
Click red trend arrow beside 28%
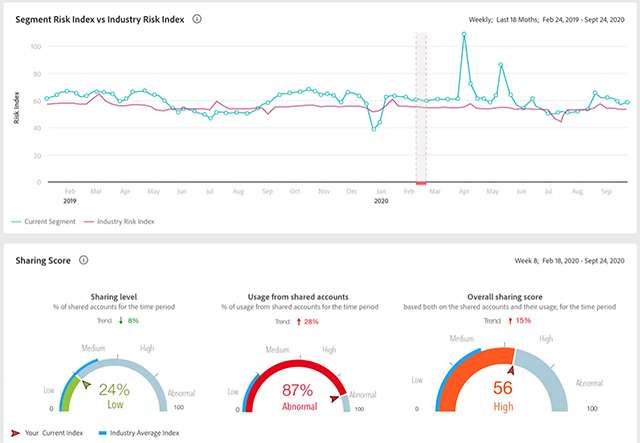point(298,321)
